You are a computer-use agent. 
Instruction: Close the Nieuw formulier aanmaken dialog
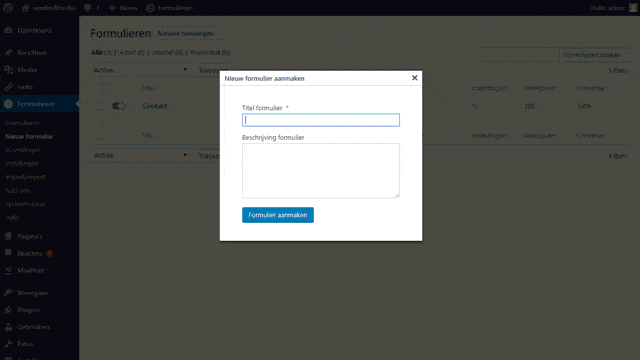(414, 78)
